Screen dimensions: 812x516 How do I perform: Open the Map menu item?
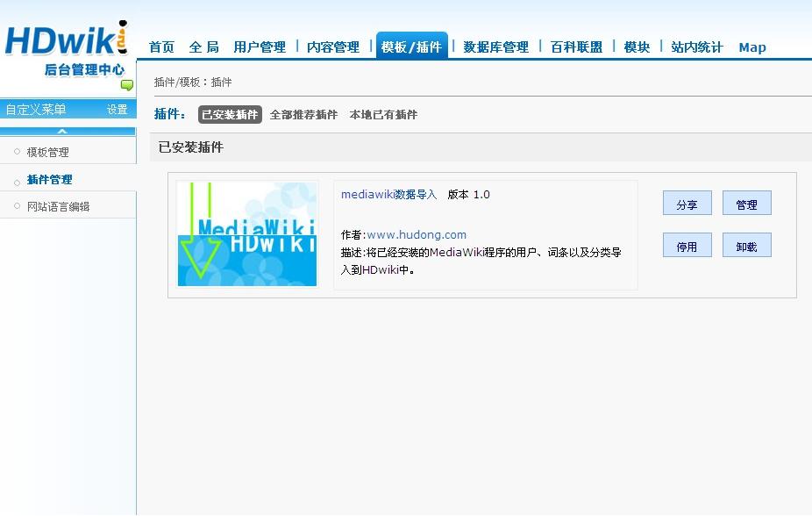tap(751, 47)
